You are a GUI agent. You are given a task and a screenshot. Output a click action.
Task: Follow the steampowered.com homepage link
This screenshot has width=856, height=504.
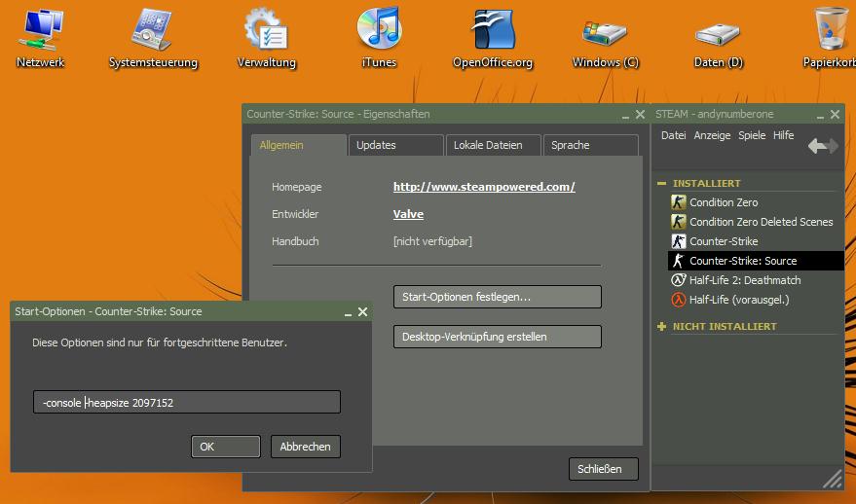[x=484, y=187]
